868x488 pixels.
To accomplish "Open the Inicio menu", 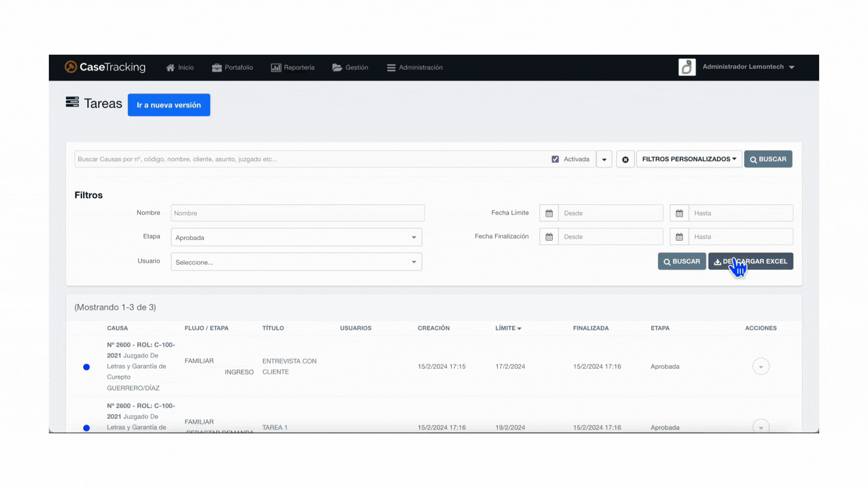I will pyautogui.click(x=180, y=67).
